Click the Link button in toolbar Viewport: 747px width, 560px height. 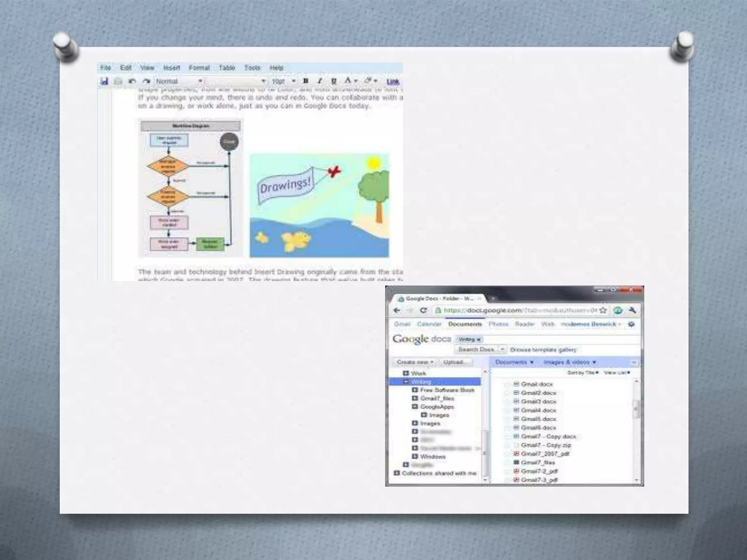click(x=393, y=81)
